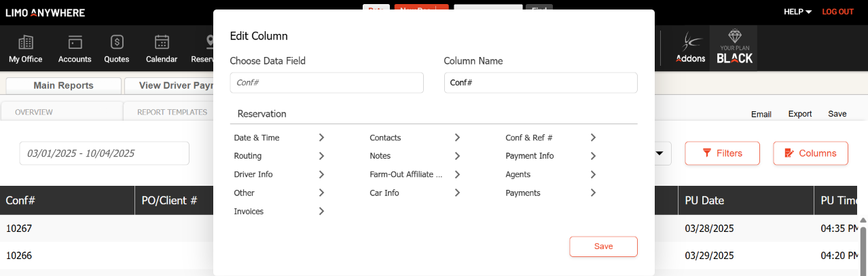Save the edited column in dialog
868x276 pixels.
(603, 246)
